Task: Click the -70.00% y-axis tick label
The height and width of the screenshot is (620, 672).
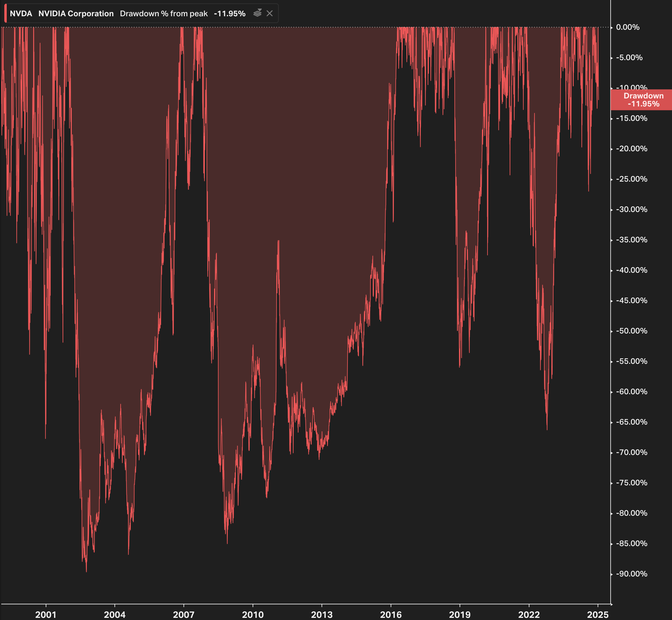Action: 631,452
